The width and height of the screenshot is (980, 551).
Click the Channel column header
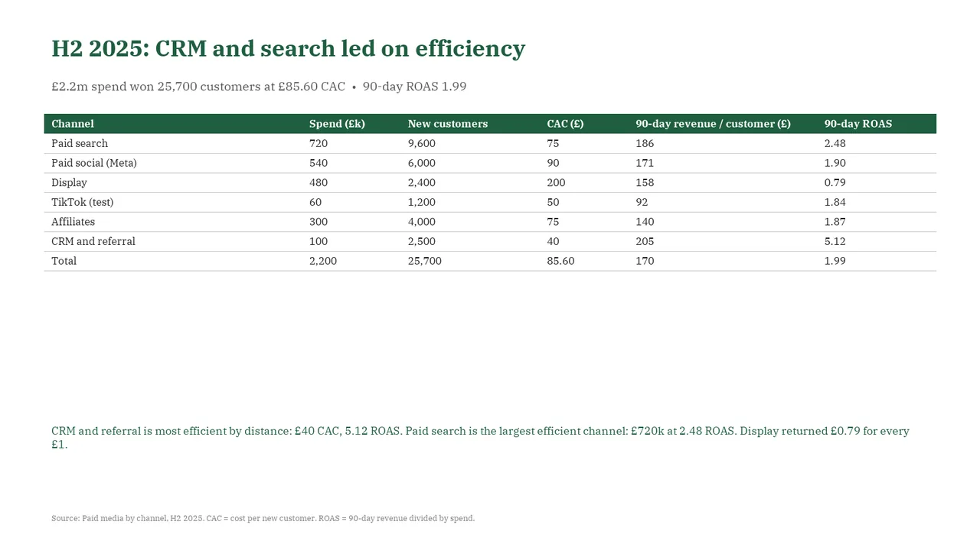[73, 123]
